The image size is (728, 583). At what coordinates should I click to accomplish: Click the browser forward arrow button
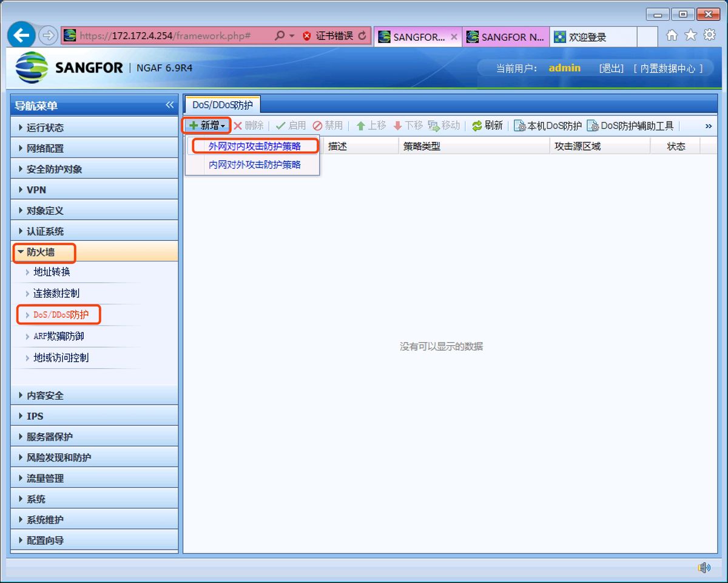pos(48,36)
